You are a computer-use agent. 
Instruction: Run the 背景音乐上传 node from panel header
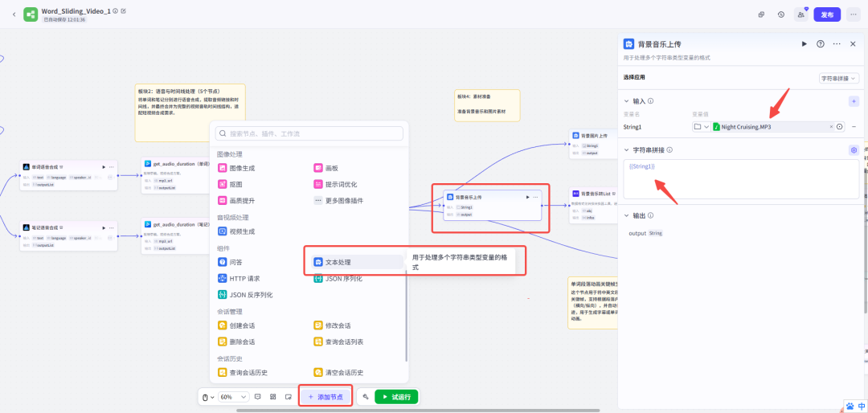pos(805,43)
